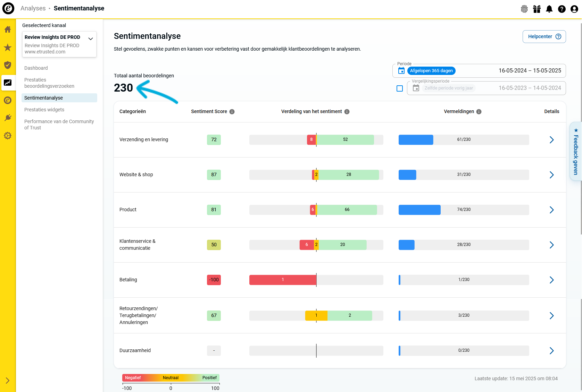Open details arrow for Duurzaamheid row
The height and width of the screenshot is (392, 582).
pyautogui.click(x=551, y=351)
